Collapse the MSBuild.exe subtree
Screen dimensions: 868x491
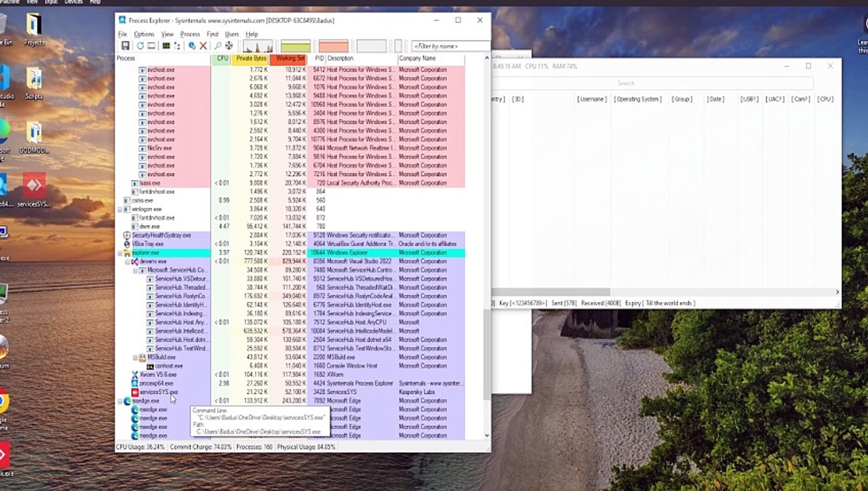[135, 357]
